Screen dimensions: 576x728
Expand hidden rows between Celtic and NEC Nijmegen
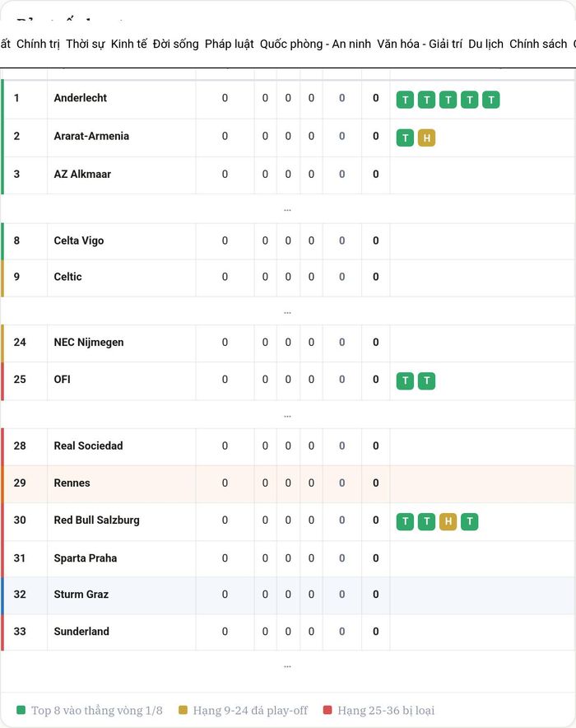click(x=287, y=312)
